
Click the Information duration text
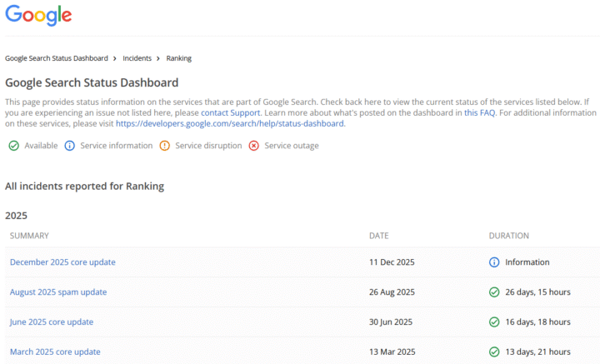(527, 262)
